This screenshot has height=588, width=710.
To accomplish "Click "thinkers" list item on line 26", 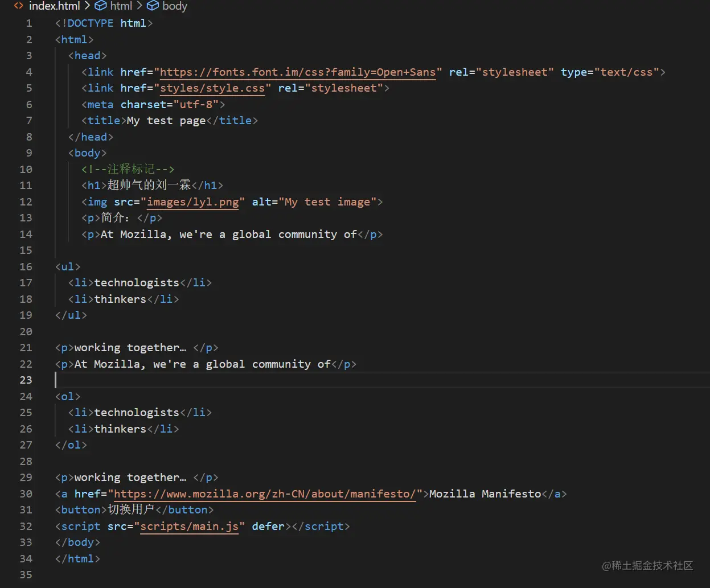I will 124,429.
